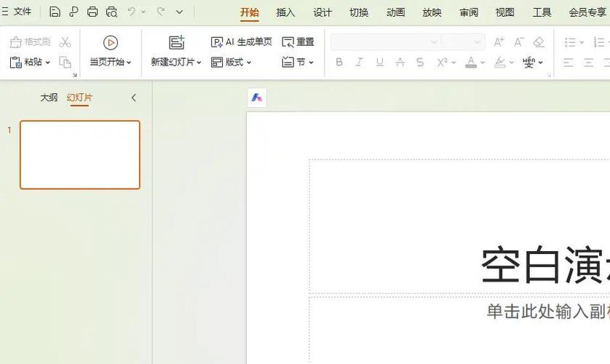The height and width of the screenshot is (364, 610).
Task: Open the 审阅 ribbon tab
Action: tap(469, 12)
